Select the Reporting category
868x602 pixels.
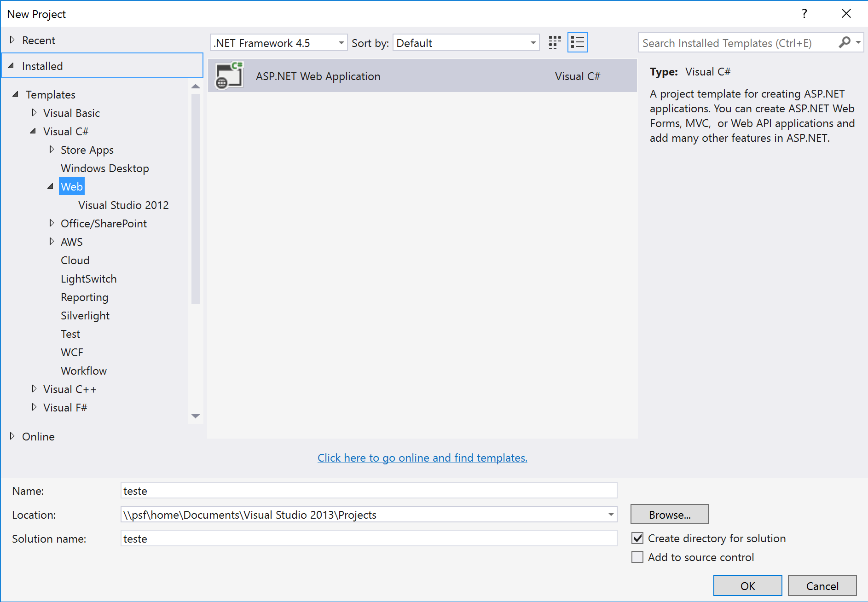coord(85,297)
